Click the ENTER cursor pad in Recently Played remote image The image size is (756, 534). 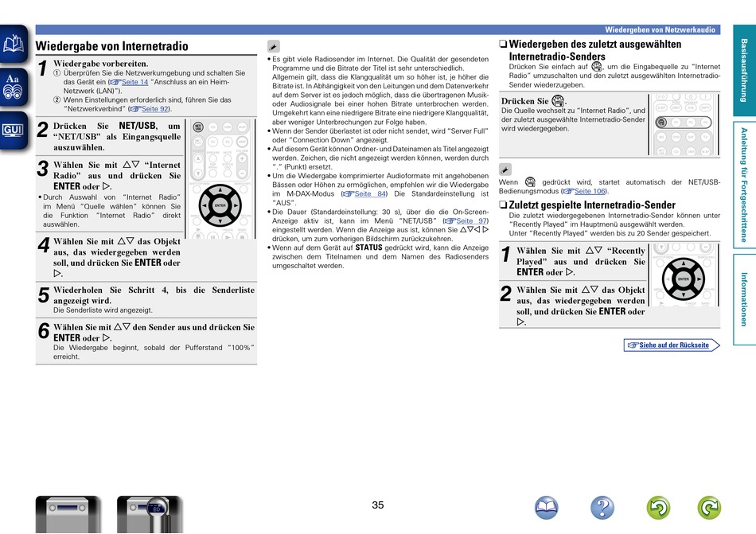[x=684, y=279]
